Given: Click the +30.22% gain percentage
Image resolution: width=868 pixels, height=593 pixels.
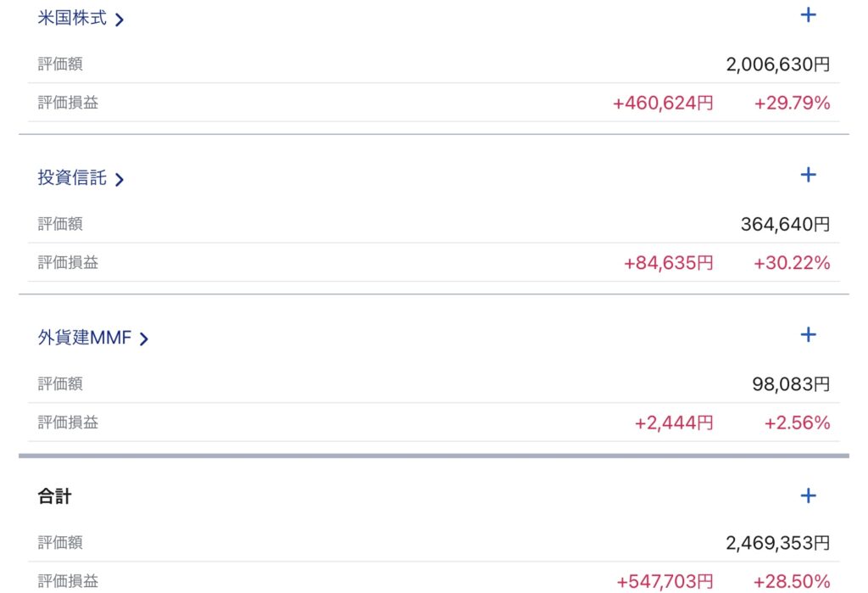Looking at the screenshot, I should [791, 264].
